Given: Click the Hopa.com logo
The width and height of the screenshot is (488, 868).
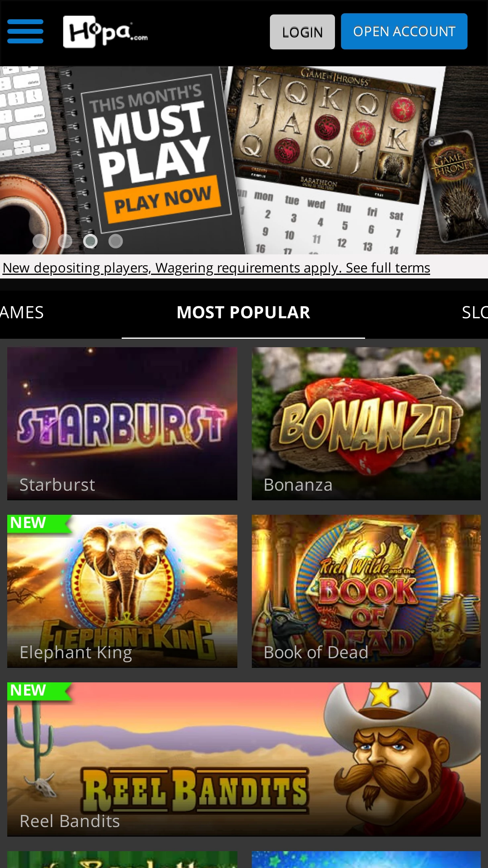Looking at the screenshot, I should [x=105, y=32].
